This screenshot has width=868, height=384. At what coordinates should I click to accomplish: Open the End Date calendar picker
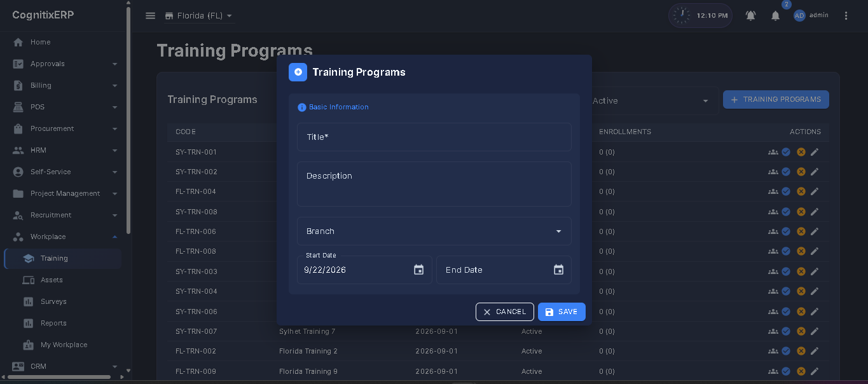(x=559, y=270)
